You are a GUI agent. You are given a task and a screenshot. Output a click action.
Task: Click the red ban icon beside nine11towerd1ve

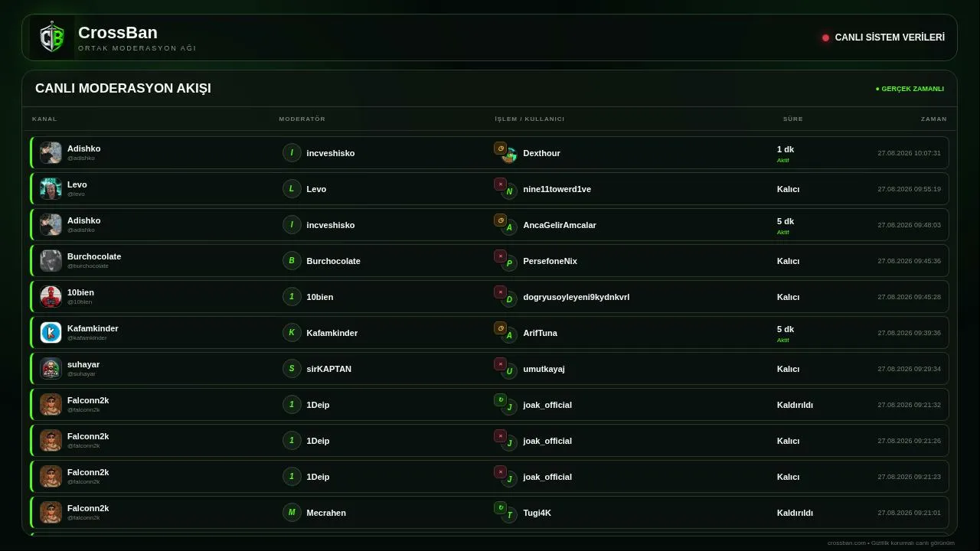pos(500,184)
